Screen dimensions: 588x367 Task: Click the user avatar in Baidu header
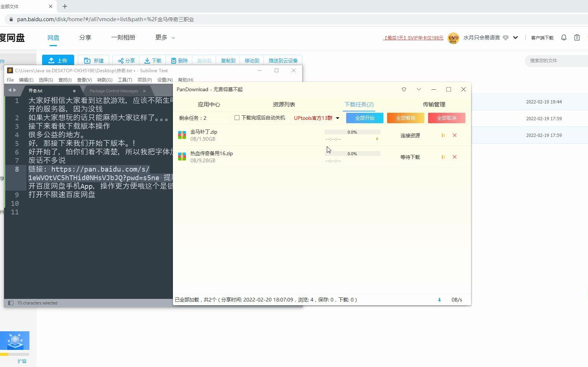coord(453,38)
